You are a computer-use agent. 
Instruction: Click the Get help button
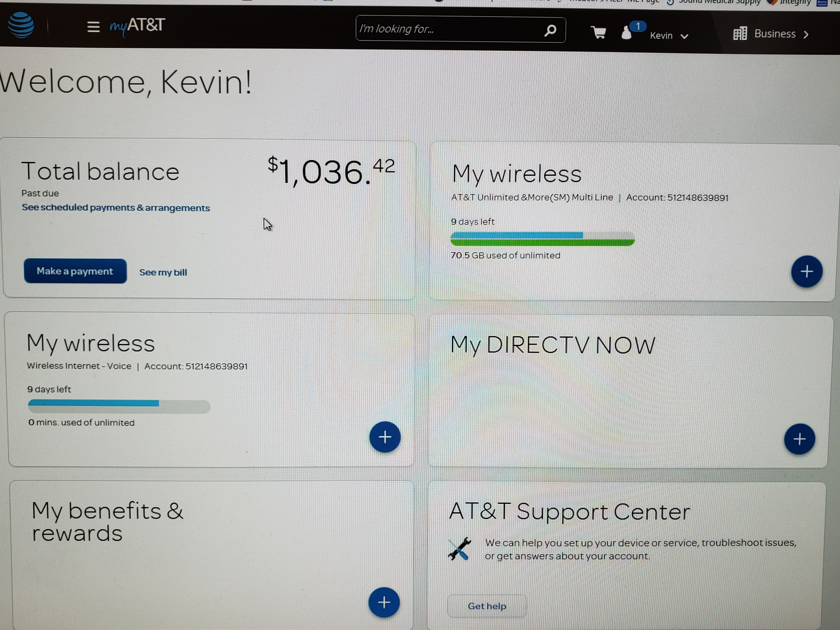[x=487, y=606]
